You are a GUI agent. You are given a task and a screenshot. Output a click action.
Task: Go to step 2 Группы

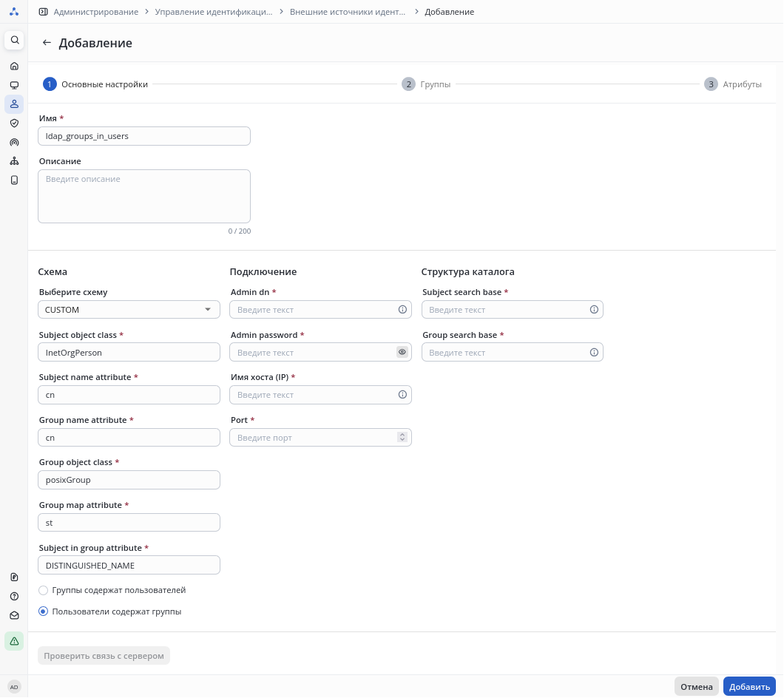tap(426, 84)
